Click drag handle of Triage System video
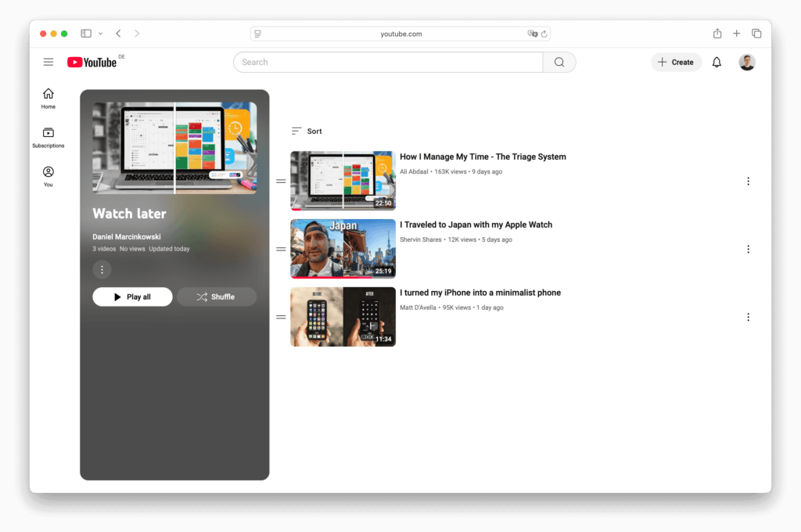 tap(281, 181)
